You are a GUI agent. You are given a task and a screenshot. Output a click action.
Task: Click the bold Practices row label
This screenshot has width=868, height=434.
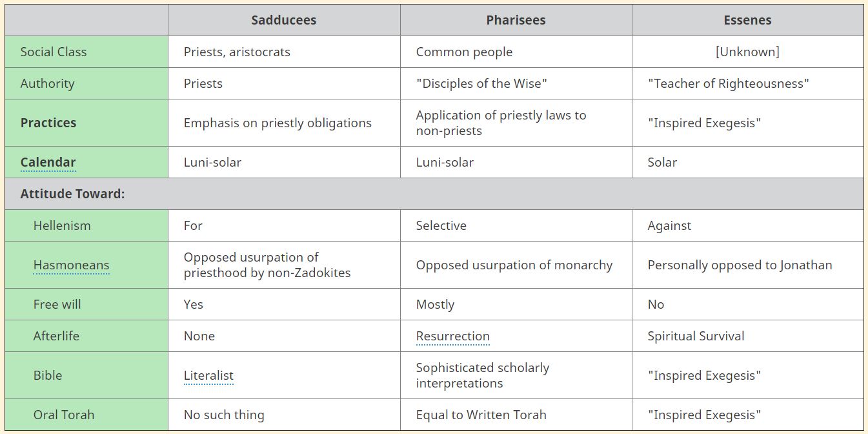48,123
